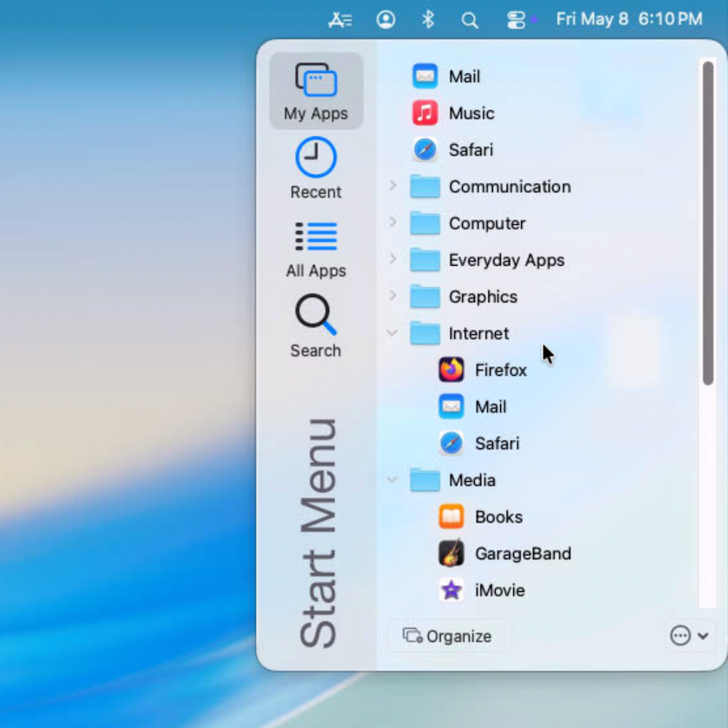Click the Firefox label text
This screenshot has width=728, height=728.
(501, 370)
